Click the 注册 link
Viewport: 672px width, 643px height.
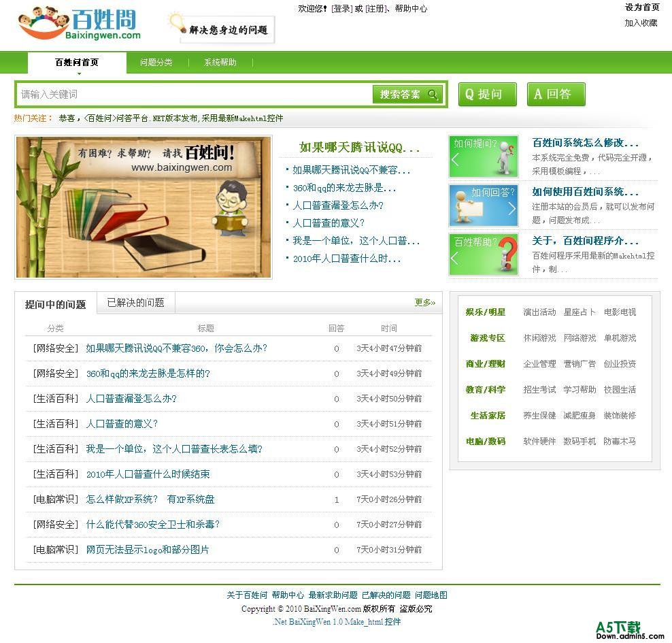point(376,9)
